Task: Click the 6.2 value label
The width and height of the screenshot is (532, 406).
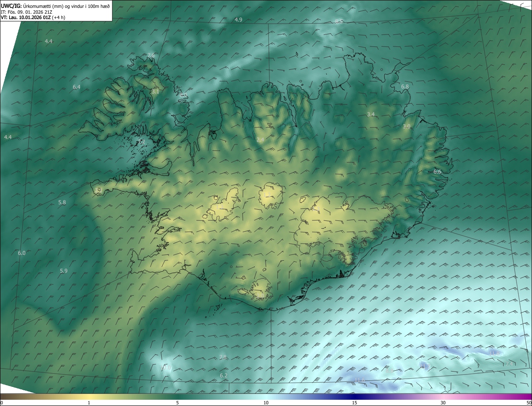Action: 224,375
